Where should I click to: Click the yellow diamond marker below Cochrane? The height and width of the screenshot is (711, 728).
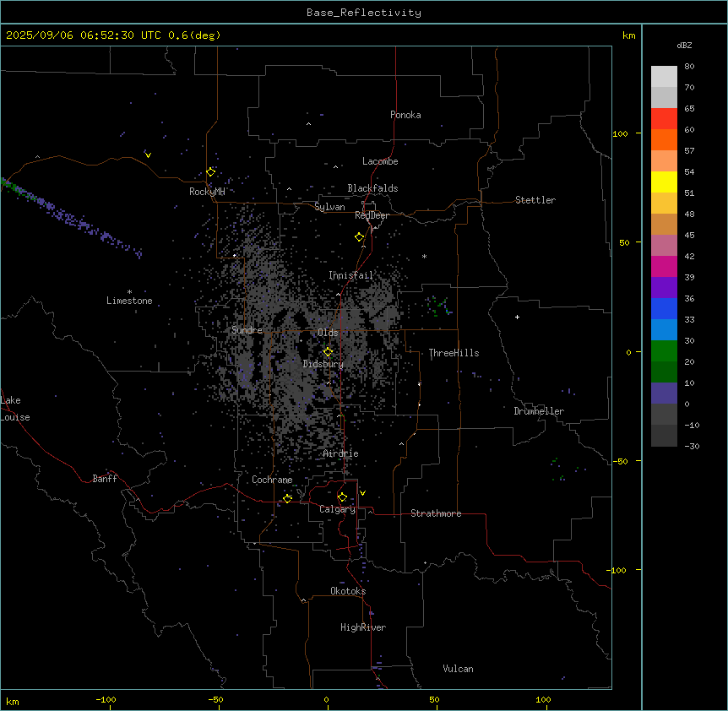[287, 498]
